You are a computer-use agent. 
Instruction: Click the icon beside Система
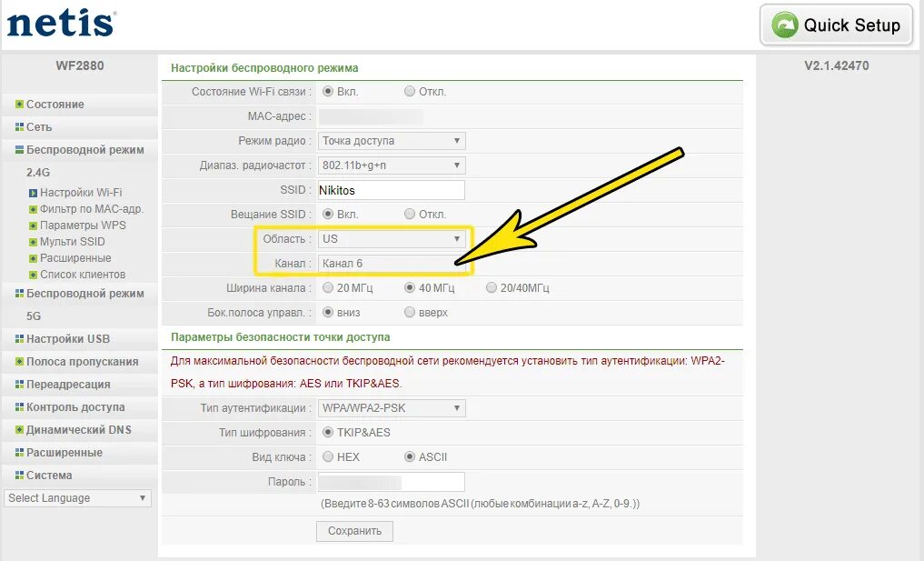click(x=19, y=475)
